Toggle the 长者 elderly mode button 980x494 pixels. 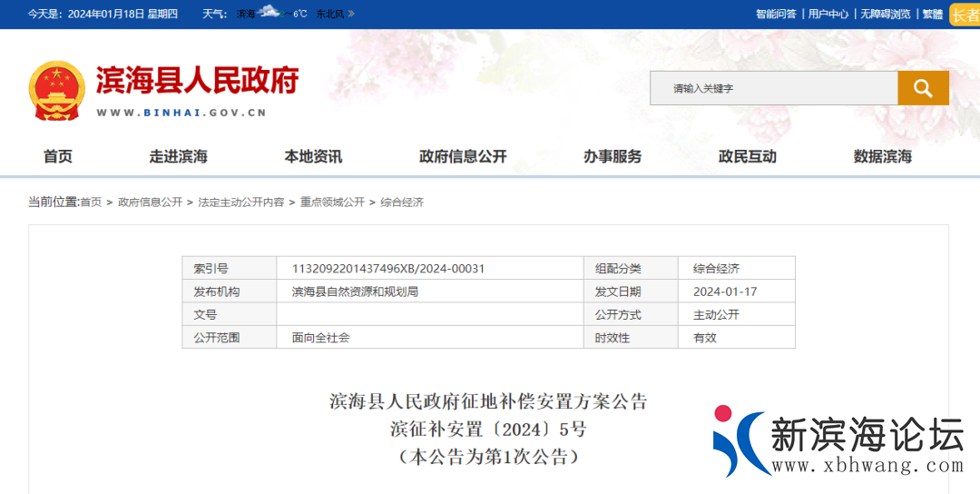click(x=964, y=15)
